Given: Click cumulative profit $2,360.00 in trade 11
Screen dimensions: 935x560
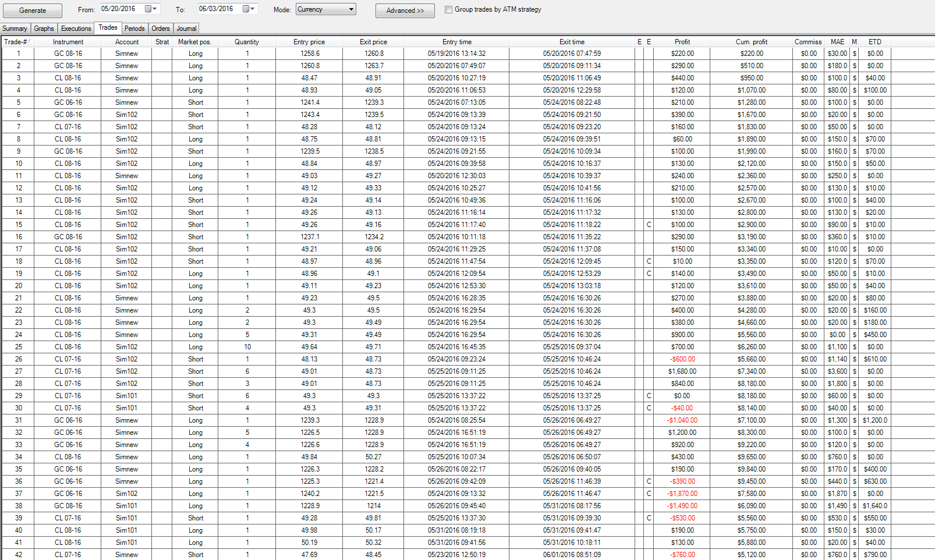Looking at the screenshot, I should (x=752, y=176).
